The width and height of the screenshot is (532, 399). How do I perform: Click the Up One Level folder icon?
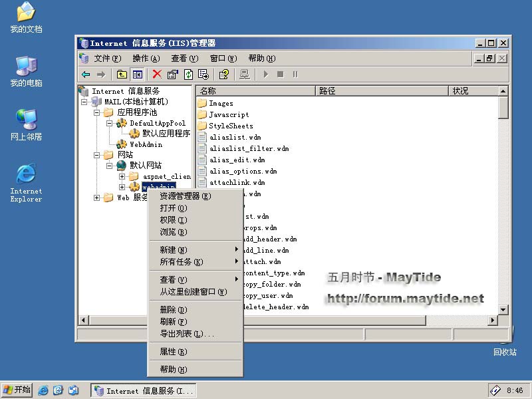pos(122,74)
